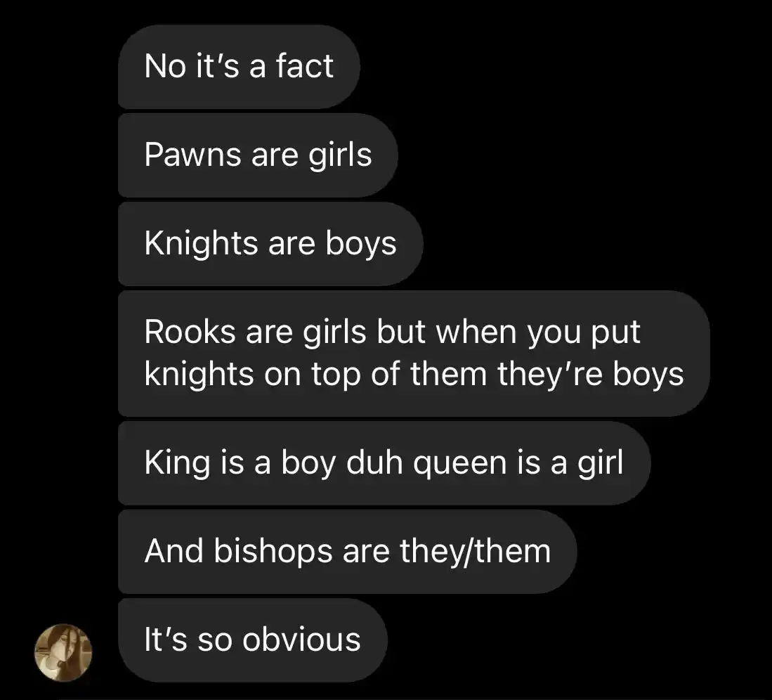The height and width of the screenshot is (700, 772).
Task: Tap the word "obvious" in the last message
Action: click(301, 640)
